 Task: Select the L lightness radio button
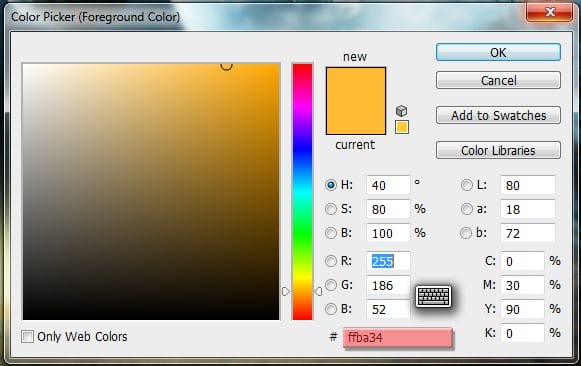pyautogui.click(x=467, y=185)
